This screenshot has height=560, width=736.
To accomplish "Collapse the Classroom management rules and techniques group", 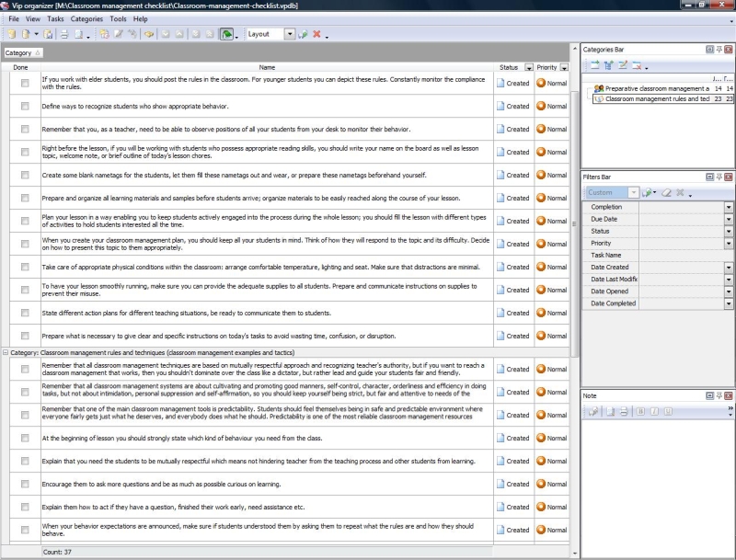I will click(x=6, y=352).
